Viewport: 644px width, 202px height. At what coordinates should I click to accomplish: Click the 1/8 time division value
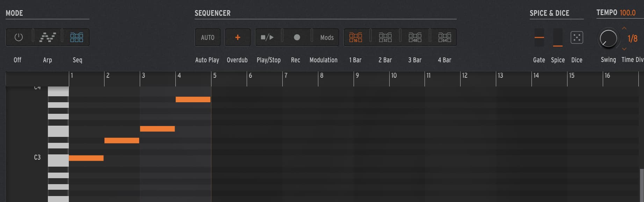click(632, 39)
